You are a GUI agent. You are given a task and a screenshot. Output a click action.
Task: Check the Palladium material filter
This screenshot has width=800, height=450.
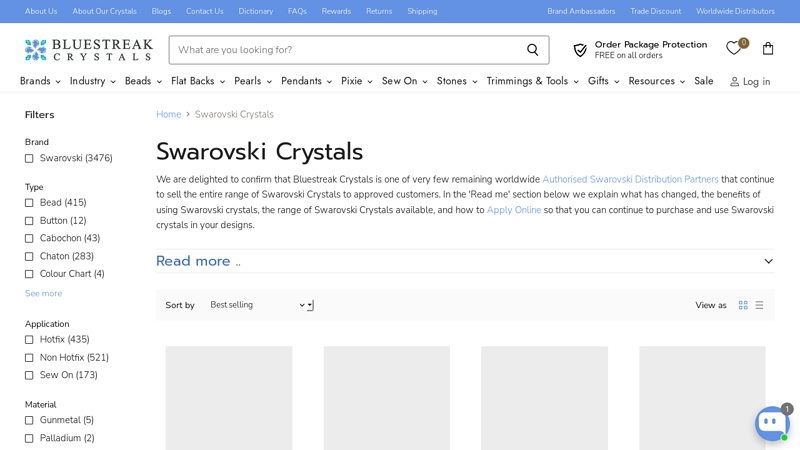(29, 438)
